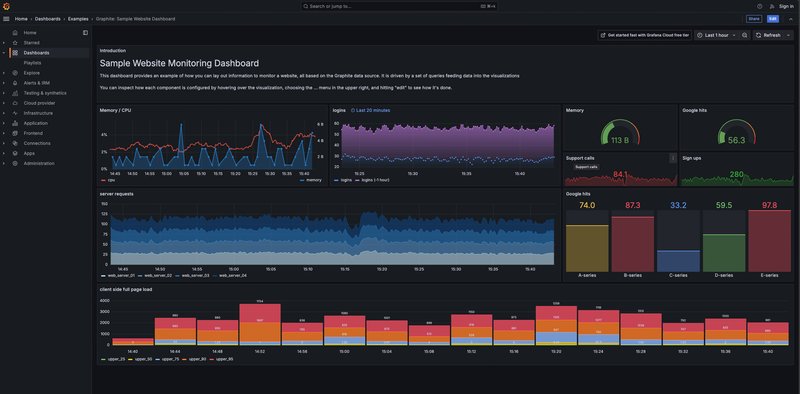Image resolution: width=800 pixels, height=394 pixels.
Task: Click the Dashboards grid icon
Action: tap(15, 53)
